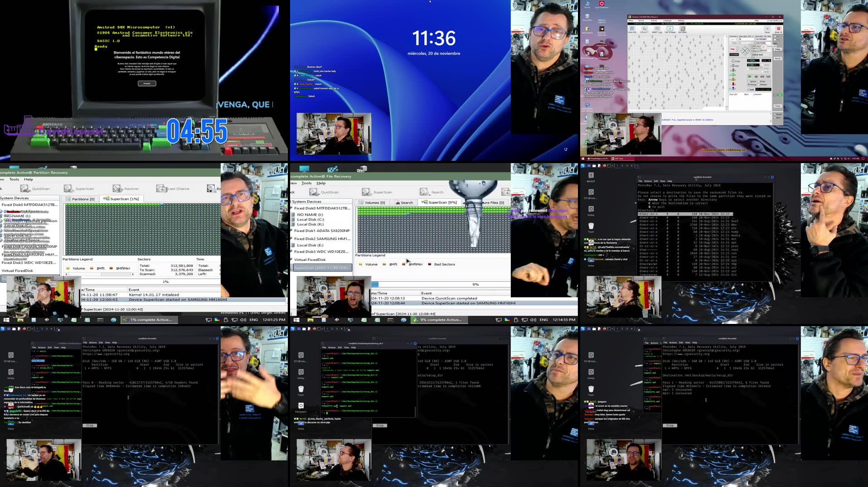Open File Explorer in the 12:01:25 PM taskbar
The height and width of the screenshot is (487, 868).
pos(20,320)
